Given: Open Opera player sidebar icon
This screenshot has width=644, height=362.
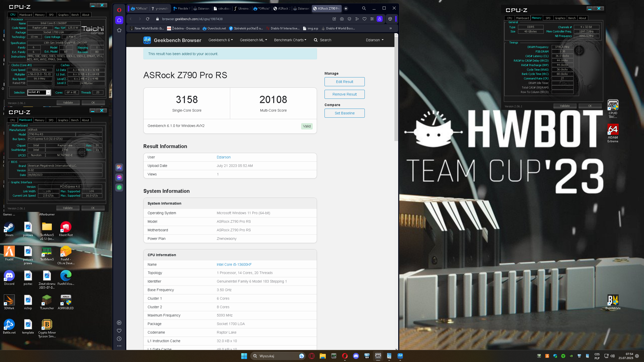Looking at the screenshot, I should click(119, 323).
